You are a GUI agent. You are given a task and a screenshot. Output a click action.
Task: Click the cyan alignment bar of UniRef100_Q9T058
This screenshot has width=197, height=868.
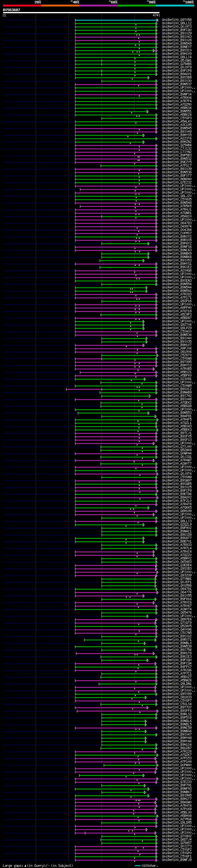117,20
